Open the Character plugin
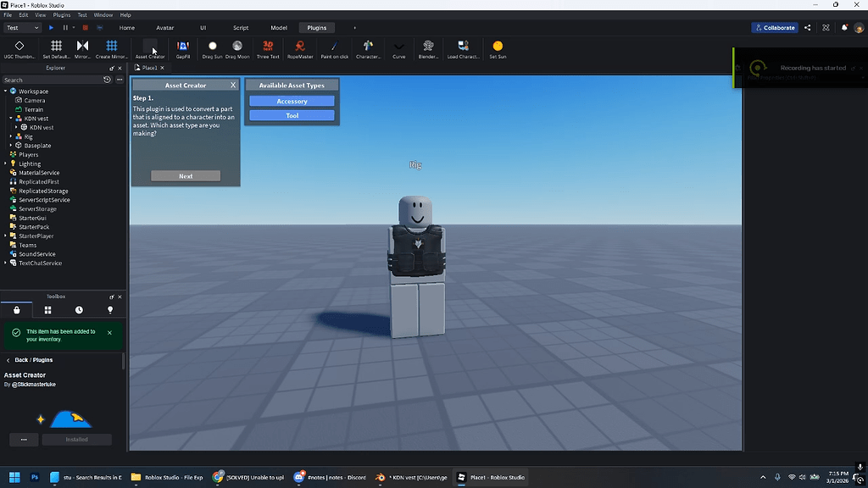The height and width of the screenshot is (488, 868). [x=368, y=48]
